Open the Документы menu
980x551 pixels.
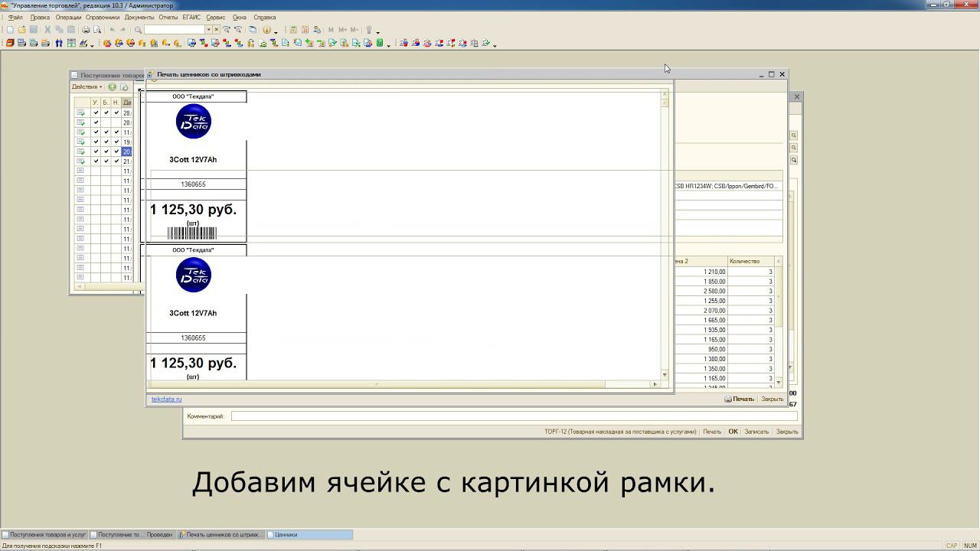(x=139, y=17)
